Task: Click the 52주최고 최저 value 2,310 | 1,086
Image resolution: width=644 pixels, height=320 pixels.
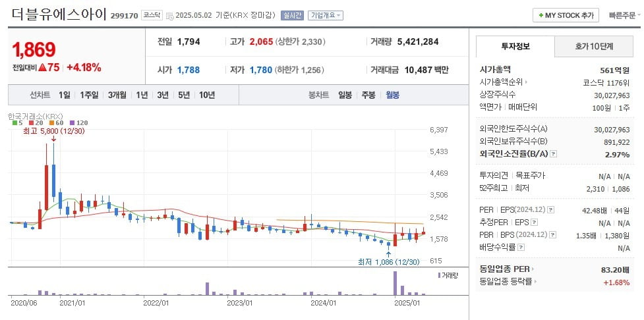Action: [608, 188]
